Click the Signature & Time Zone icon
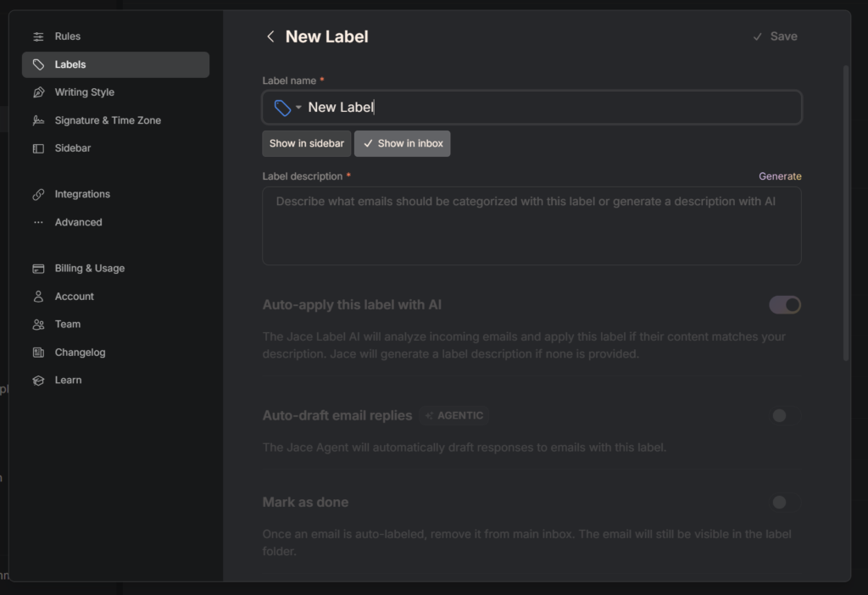The width and height of the screenshot is (868, 595). 38,120
